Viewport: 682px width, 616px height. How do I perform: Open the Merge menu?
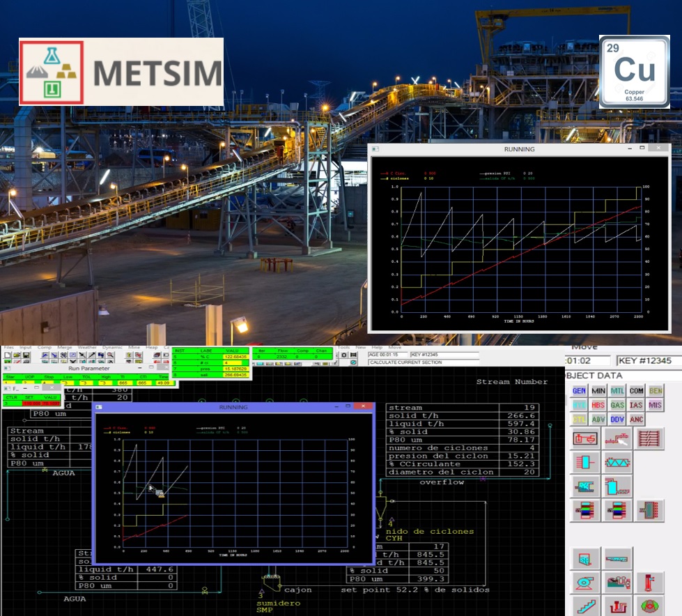[x=65, y=347]
